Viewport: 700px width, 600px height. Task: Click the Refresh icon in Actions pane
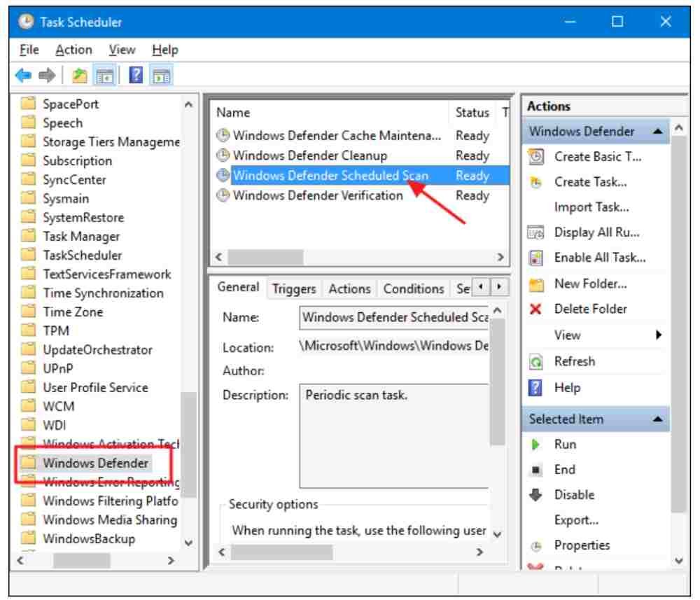[535, 361]
